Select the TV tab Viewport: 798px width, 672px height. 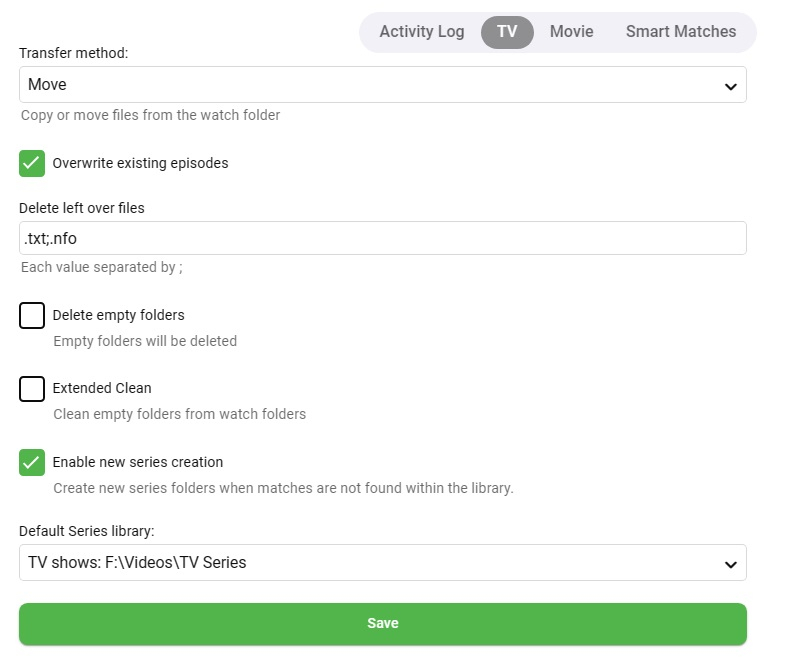pyautogui.click(x=507, y=32)
